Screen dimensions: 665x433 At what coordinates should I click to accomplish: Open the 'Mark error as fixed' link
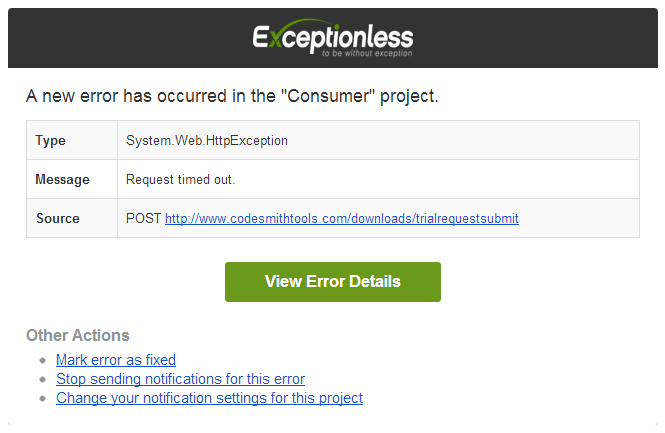click(116, 360)
